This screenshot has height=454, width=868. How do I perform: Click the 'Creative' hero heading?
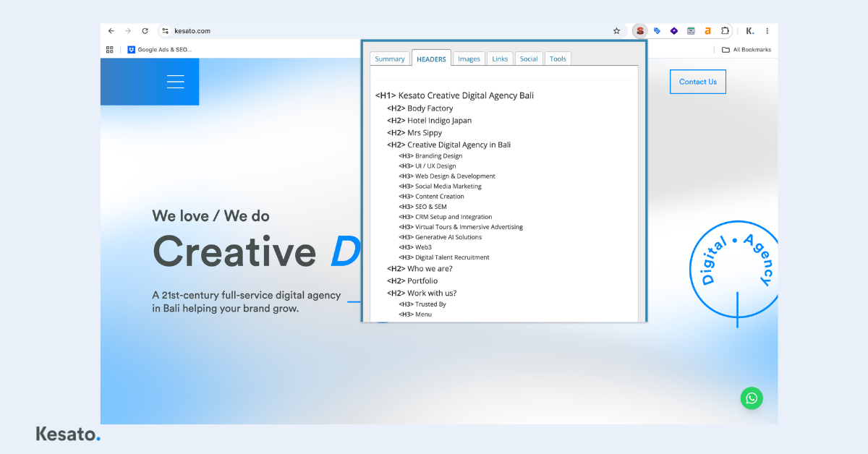coord(234,252)
